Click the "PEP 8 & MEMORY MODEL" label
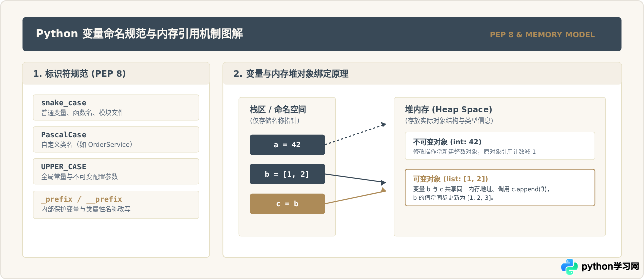 (542, 35)
